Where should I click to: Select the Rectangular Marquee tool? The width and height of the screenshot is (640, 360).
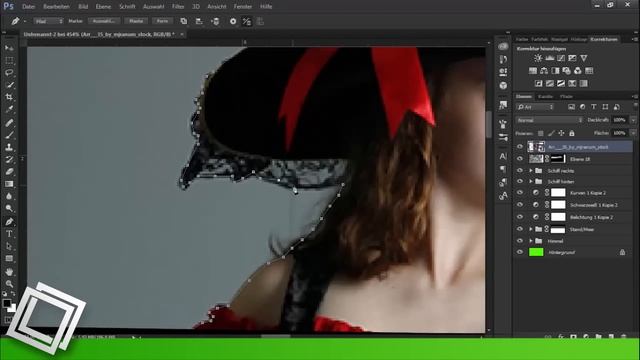(x=9, y=60)
